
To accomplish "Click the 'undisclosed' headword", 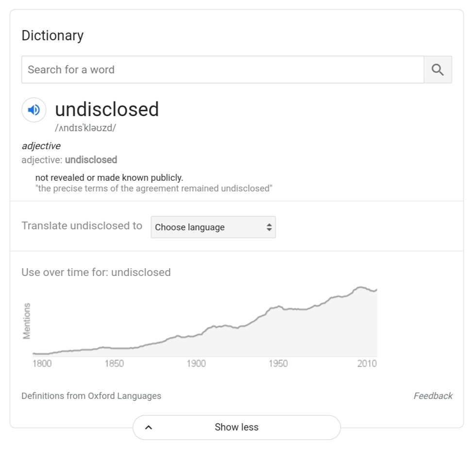I will (107, 109).
